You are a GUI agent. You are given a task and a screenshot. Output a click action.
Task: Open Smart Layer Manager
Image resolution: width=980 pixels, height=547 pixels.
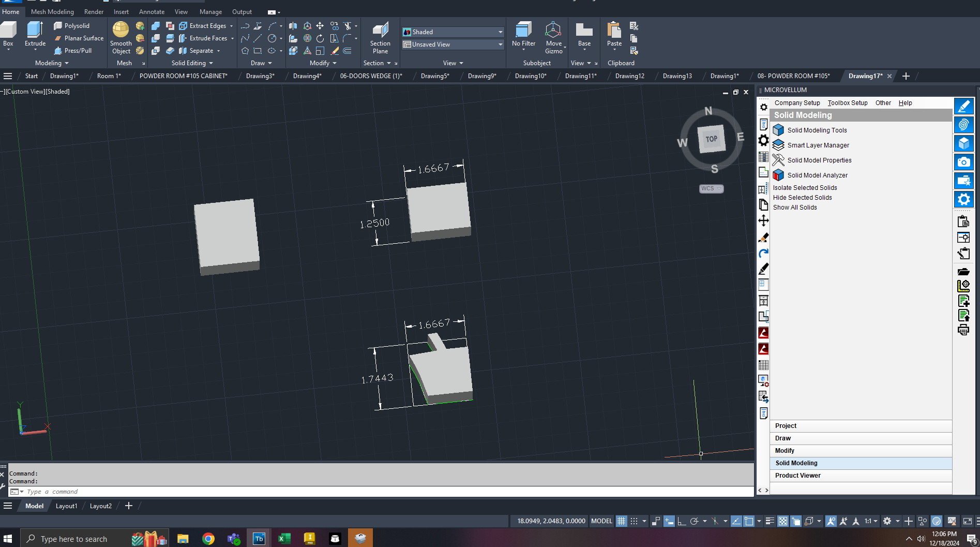[818, 145]
